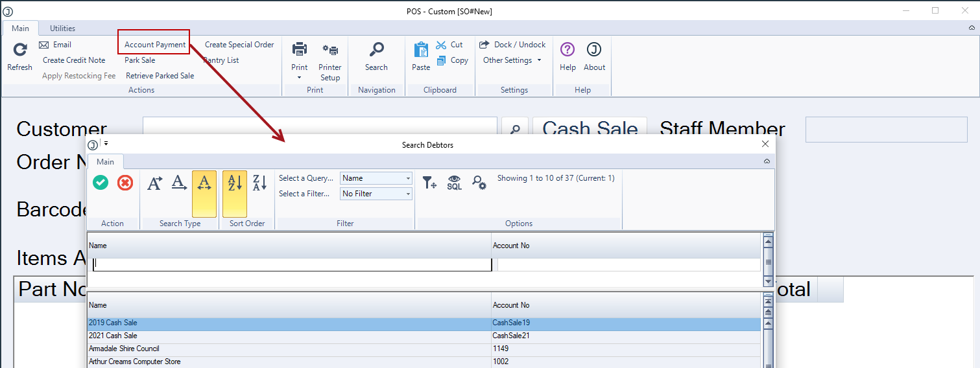The height and width of the screenshot is (368, 980).
Task: Click the Search Debtors app logo icon
Action: tap(93, 144)
